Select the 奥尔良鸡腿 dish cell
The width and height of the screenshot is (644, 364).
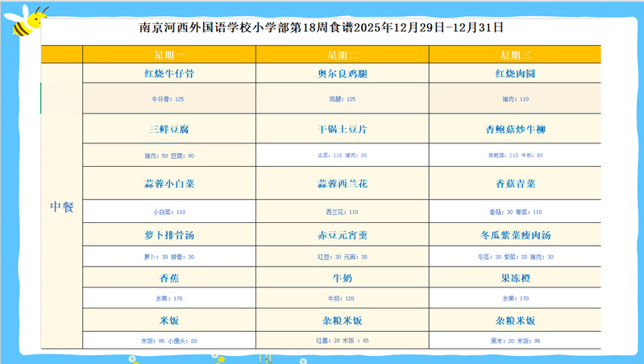click(343, 73)
